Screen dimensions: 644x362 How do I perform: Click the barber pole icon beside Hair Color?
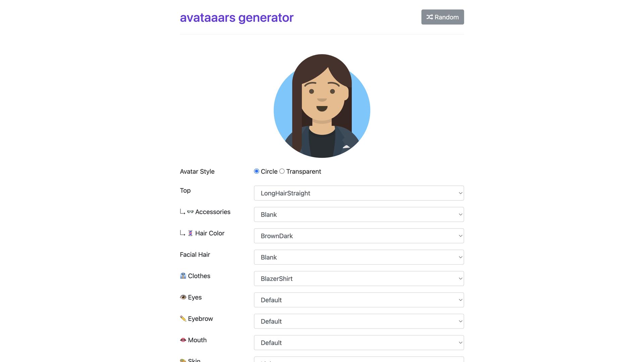pos(191,233)
